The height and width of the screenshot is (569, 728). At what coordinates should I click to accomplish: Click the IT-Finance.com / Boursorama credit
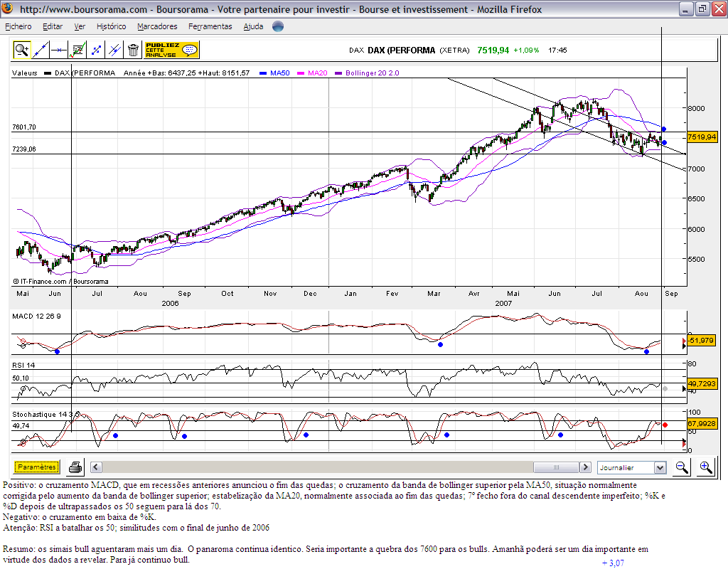[61, 282]
